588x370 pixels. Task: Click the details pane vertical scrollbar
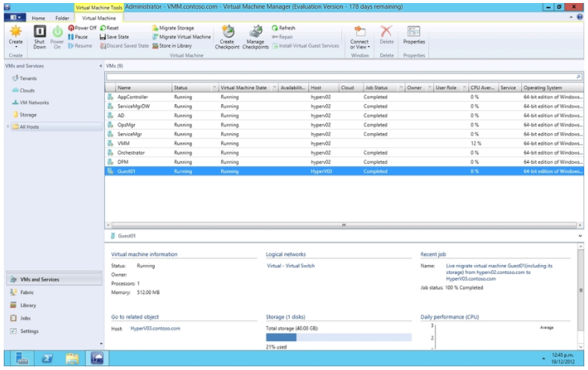(x=581, y=290)
